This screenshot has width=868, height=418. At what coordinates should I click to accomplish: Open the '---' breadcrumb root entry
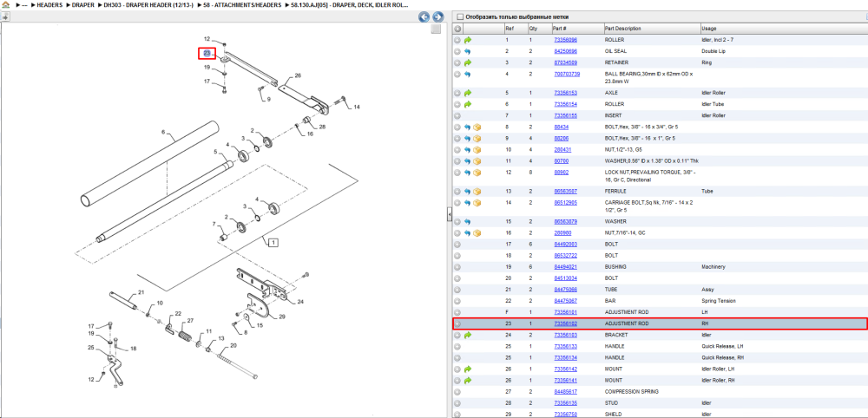click(25, 5)
